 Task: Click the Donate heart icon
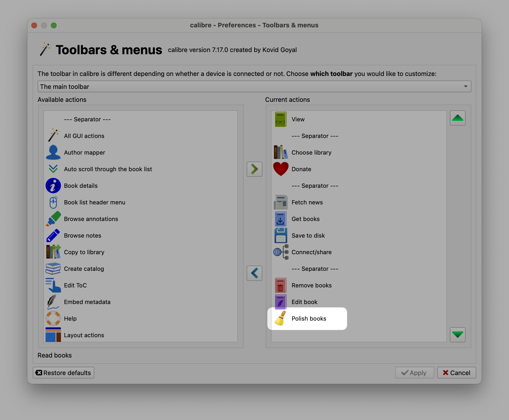(281, 169)
